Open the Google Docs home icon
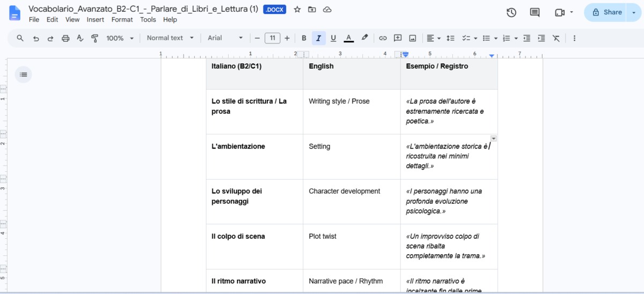This screenshot has height=294, width=644. tap(14, 13)
